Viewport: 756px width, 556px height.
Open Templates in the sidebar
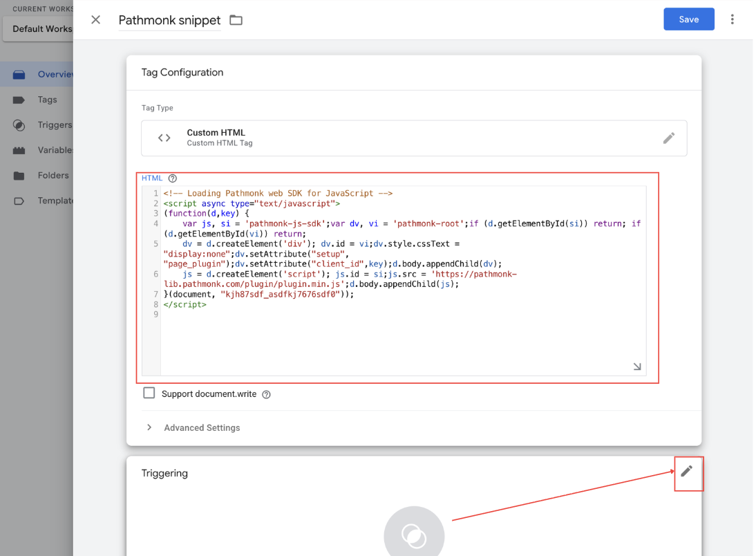(x=37, y=201)
